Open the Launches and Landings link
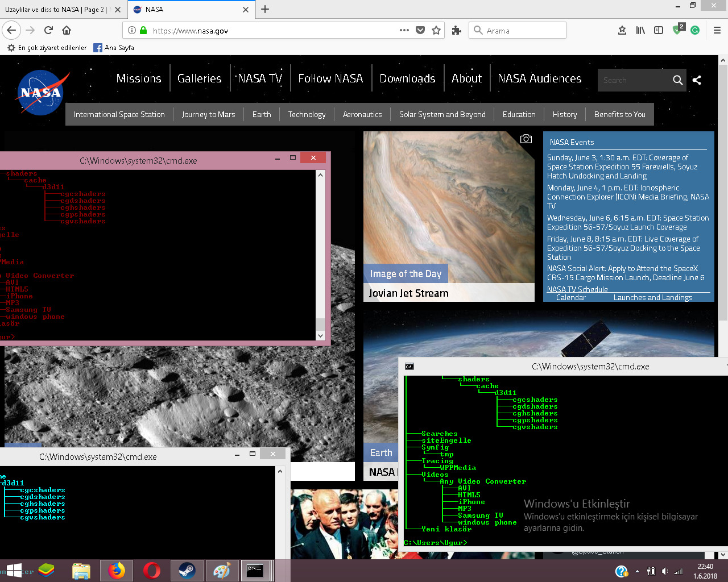 coord(653,297)
